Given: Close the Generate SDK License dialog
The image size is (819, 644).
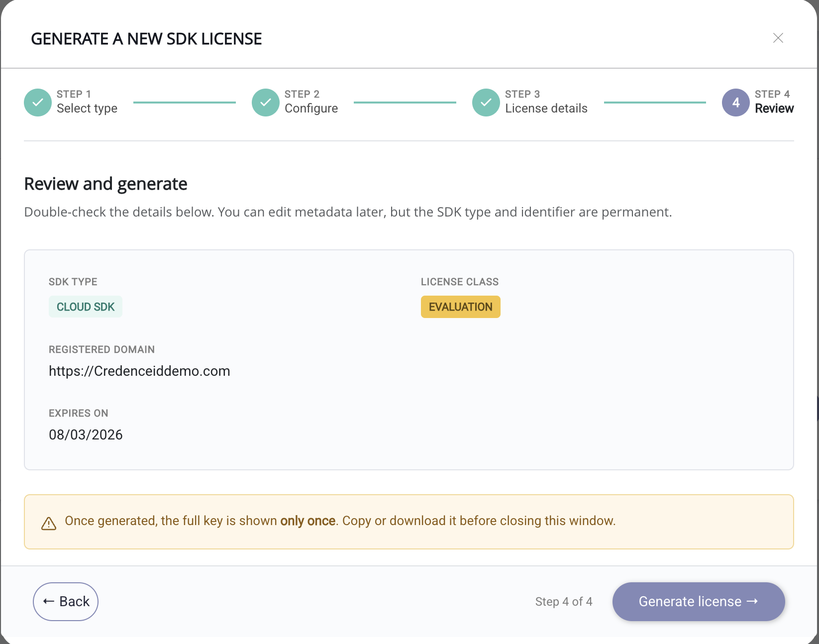Looking at the screenshot, I should click(778, 38).
